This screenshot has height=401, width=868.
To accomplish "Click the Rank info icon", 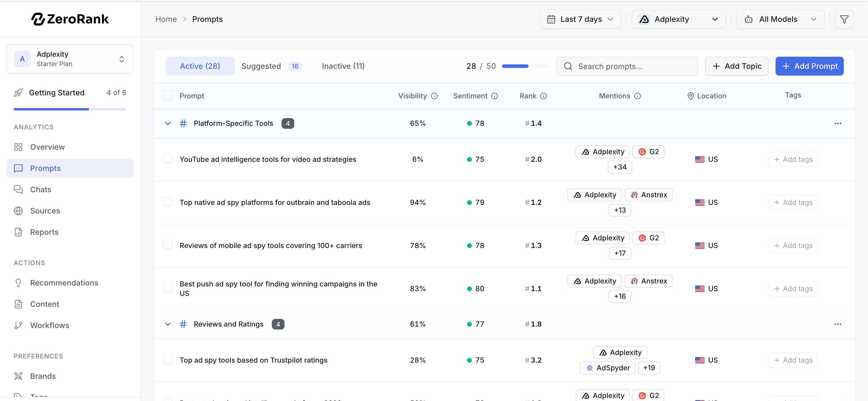I will [x=544, y=96].
